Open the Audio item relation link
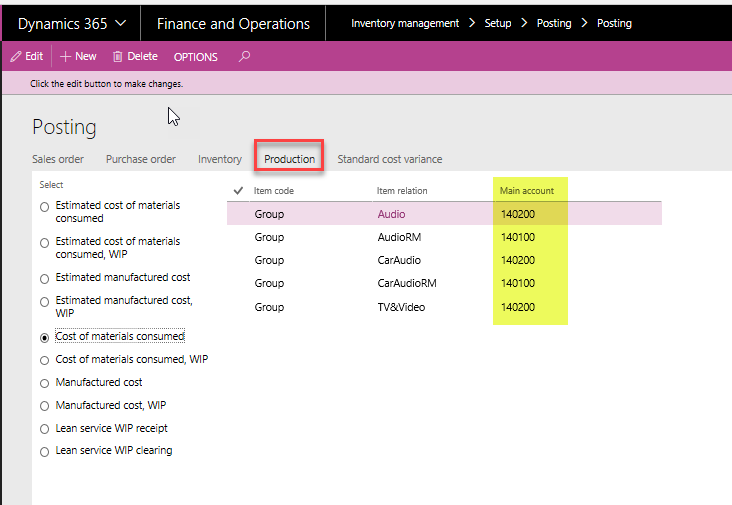 (391, 214)
